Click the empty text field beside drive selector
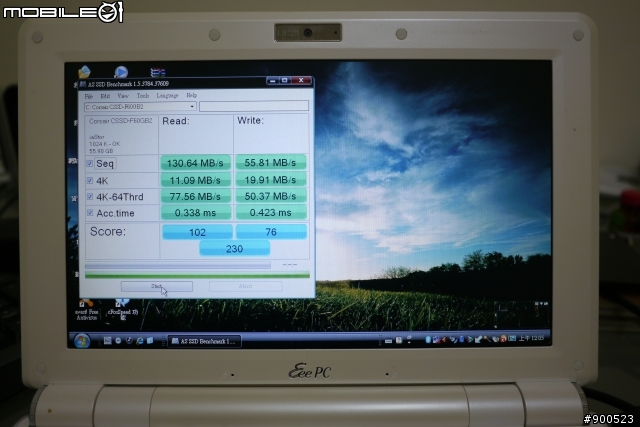The image size is (640, 427). click(254, 106)
